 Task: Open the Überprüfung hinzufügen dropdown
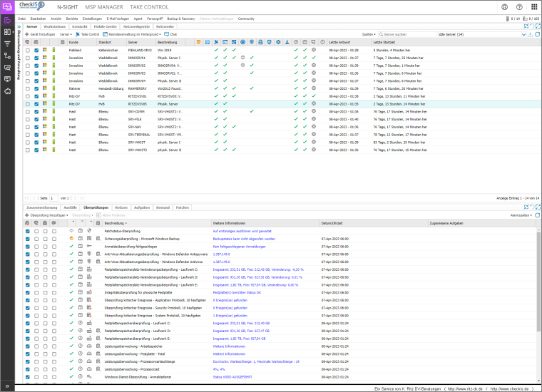pyautogui.click(x=46, y=215)
